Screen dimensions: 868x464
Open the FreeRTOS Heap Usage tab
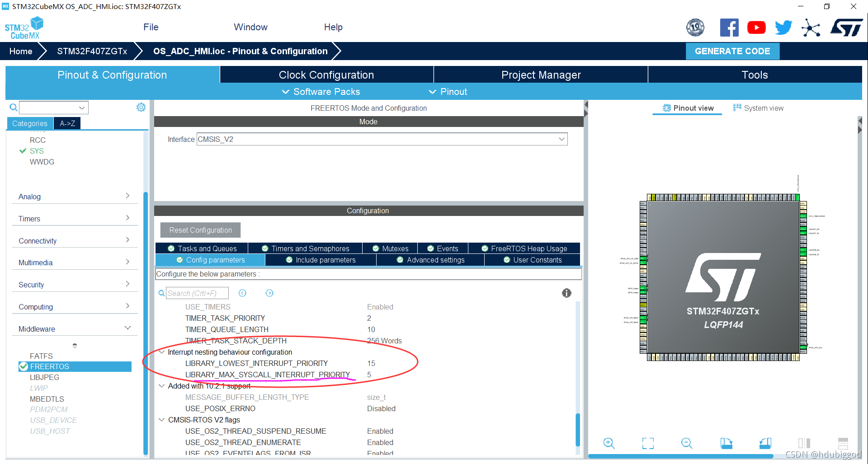pyautogui.click(x=524, y=248)
